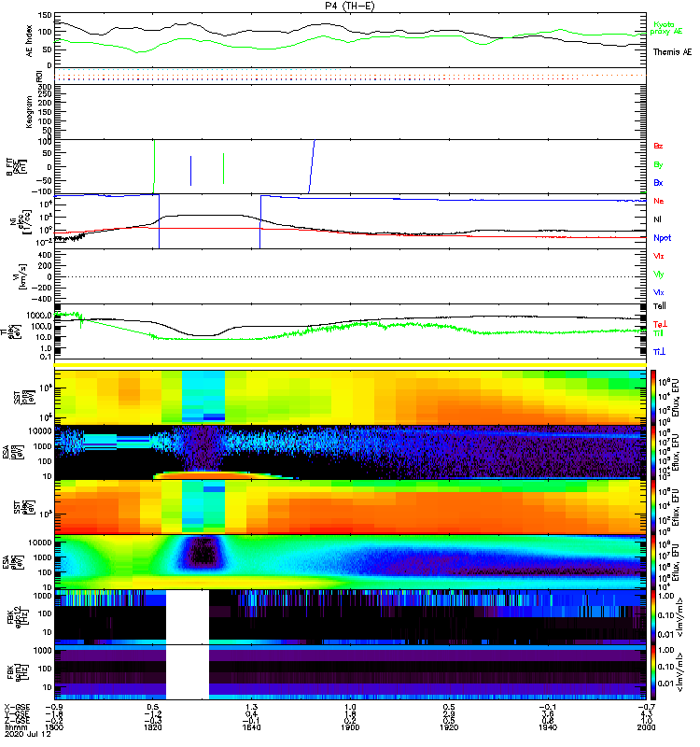Click cyan dropout column in SST ion spectrogram
This screenshot has width=700, height=747.
click(x=203, y=396)
